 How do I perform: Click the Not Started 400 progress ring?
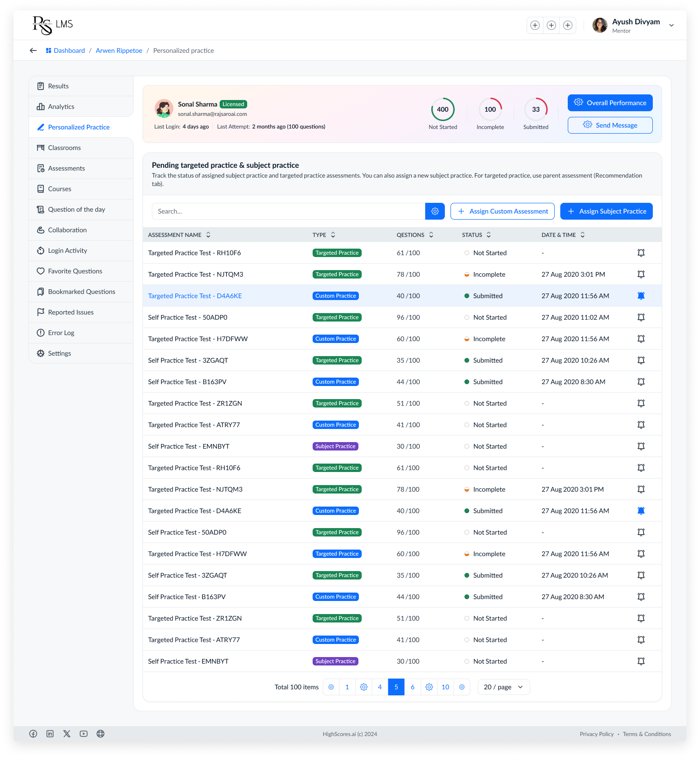point(443,109)
